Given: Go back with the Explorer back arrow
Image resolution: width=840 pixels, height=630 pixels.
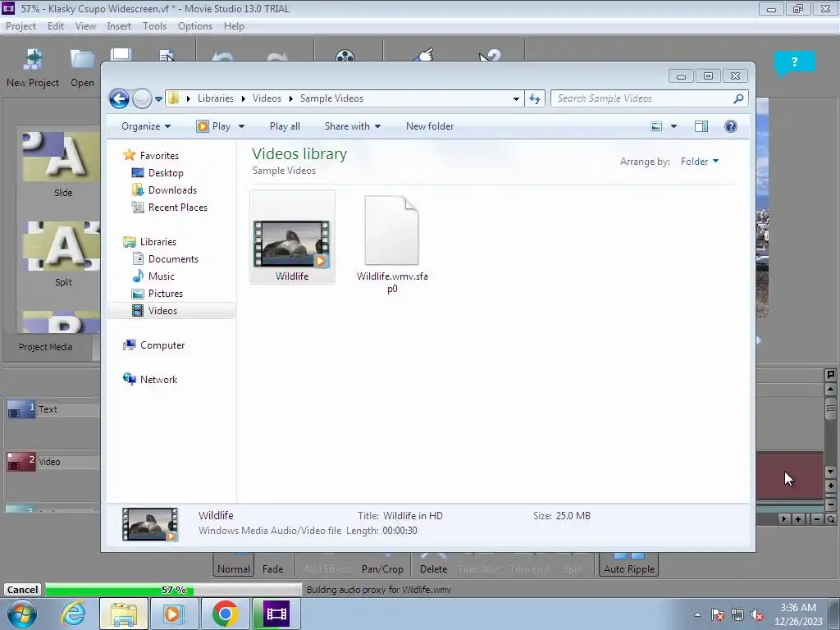Looking at the screenshot, I should [119, 98].
